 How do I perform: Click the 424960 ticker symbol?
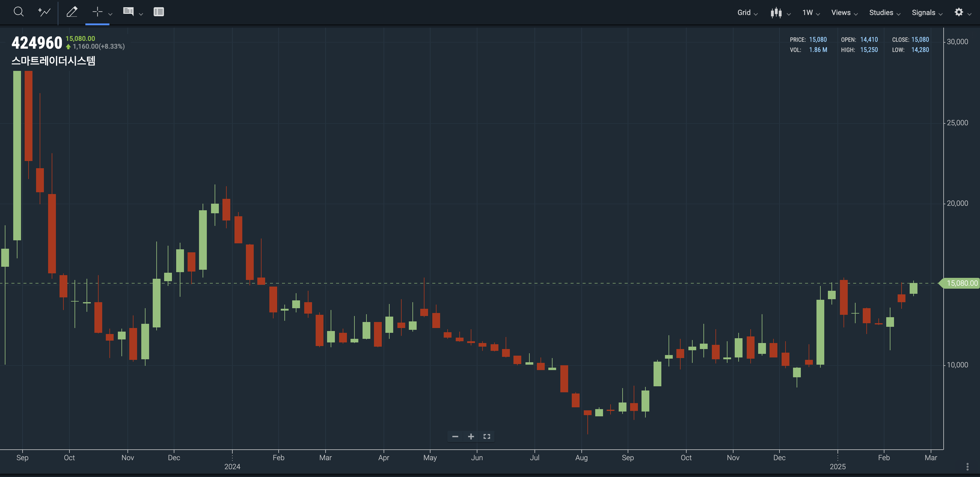37,43
